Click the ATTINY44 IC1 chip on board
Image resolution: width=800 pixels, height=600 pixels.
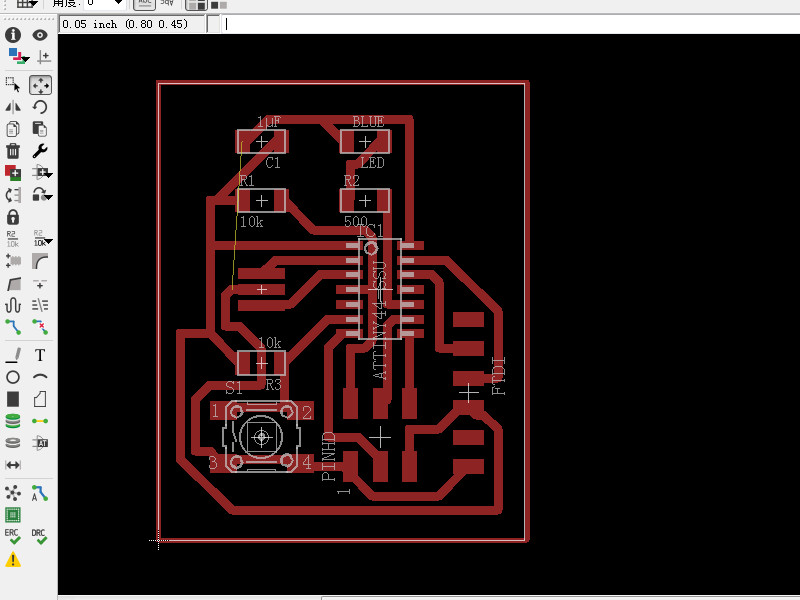pos(380,289)
